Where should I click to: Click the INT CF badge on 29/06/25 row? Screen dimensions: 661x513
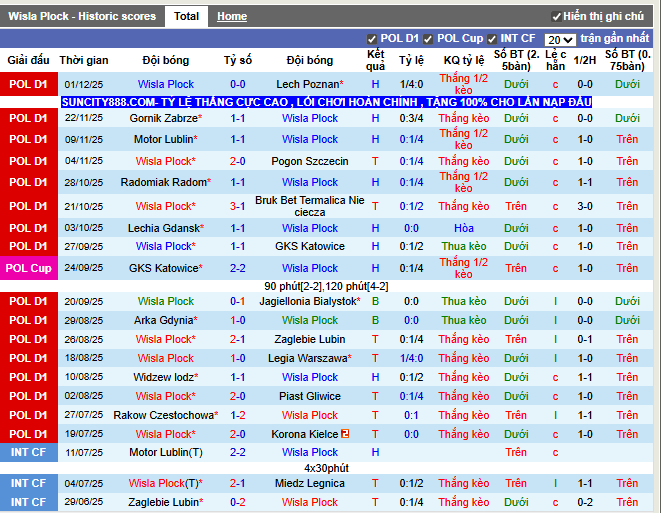pos(28,502)
